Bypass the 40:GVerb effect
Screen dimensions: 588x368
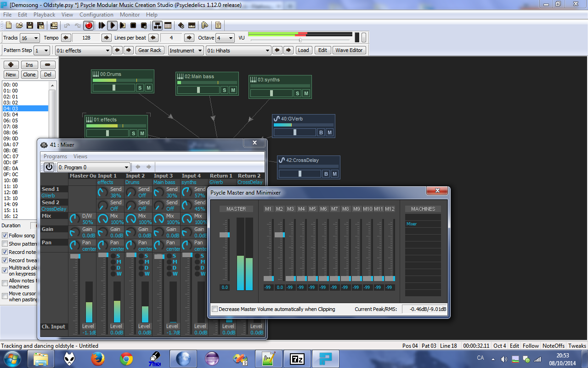pyautogui.click(x=321, y=132)
